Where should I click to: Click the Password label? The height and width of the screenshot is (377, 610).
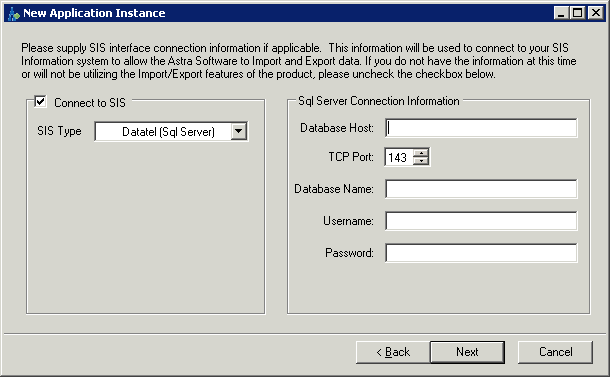coord(349,253)
